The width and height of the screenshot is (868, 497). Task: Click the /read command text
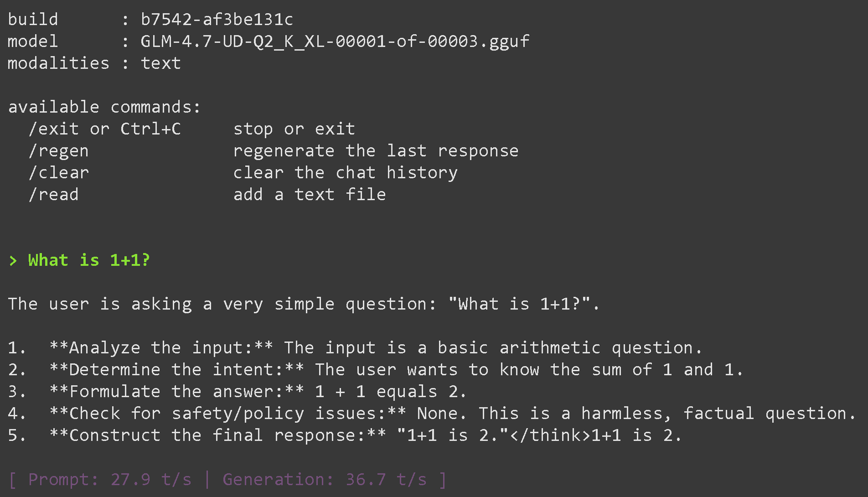[54, 195]
